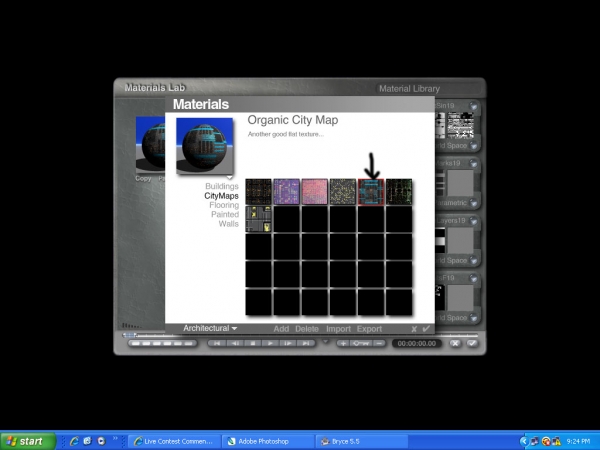Click Import in the Materials dialog
The width and height of the screenshot is (600, 450).
point(338,329)
